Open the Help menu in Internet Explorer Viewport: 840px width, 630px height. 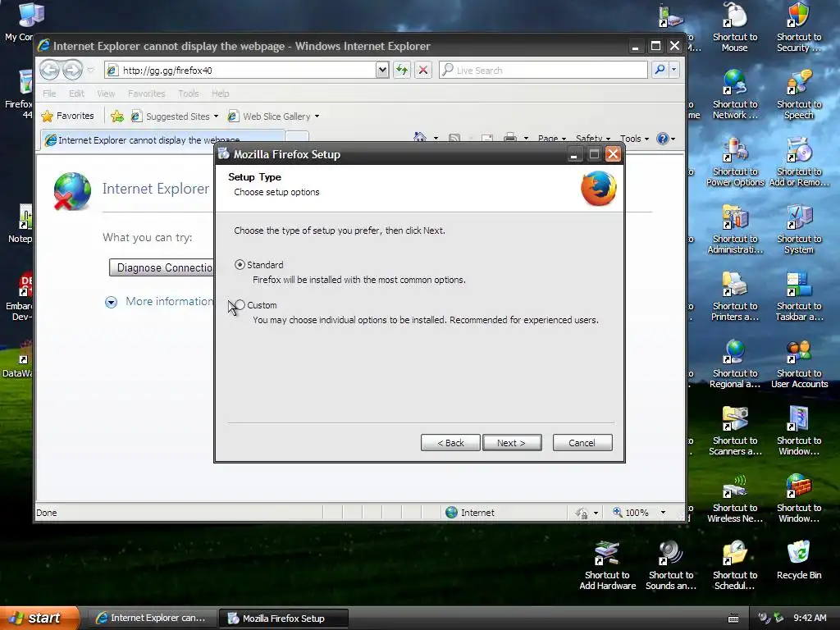point(220,94)
